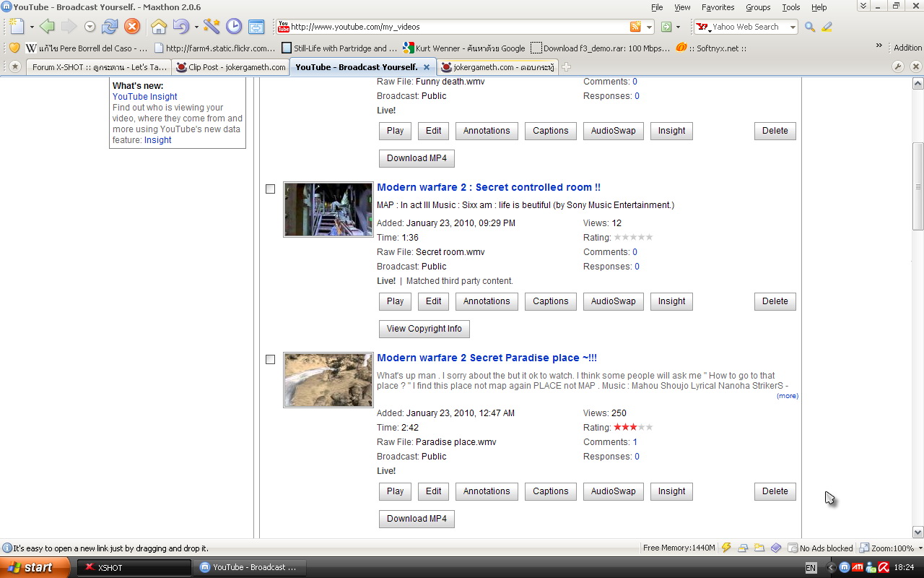Click the three-star rating of Paradise place video
Viewport: 924px width, 578px height.
click(x=633, y=428)
